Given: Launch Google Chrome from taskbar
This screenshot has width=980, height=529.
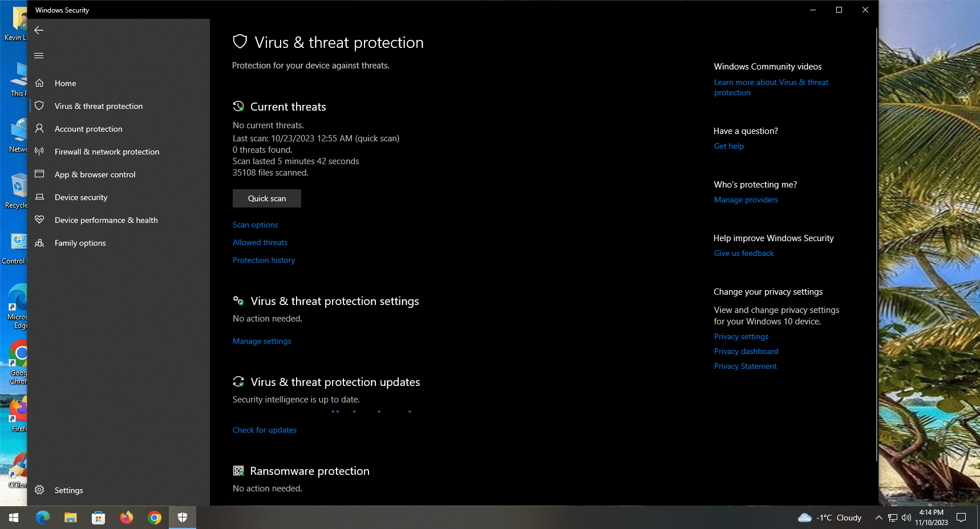Looking at the screenshot, I should pos(155,518).
